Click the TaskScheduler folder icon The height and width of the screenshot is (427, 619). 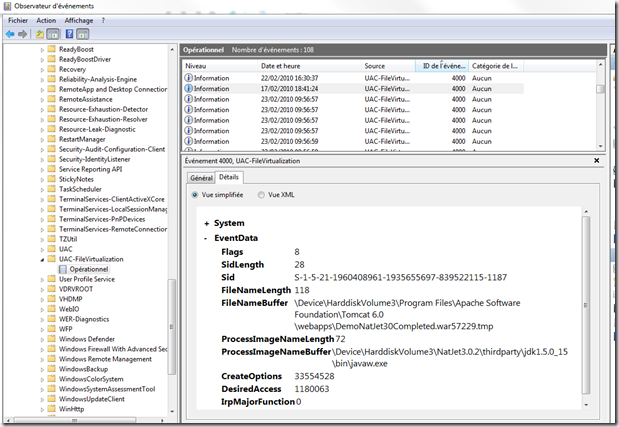tap(51, 189)
